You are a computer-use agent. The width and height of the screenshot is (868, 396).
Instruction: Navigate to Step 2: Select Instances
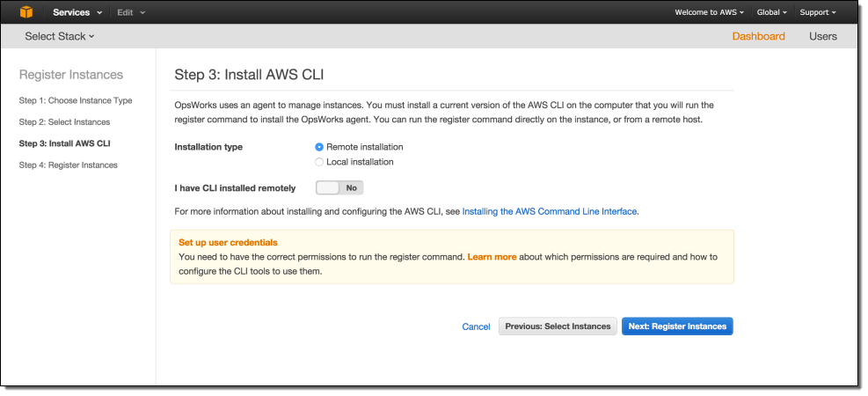(x=64, y=121)
